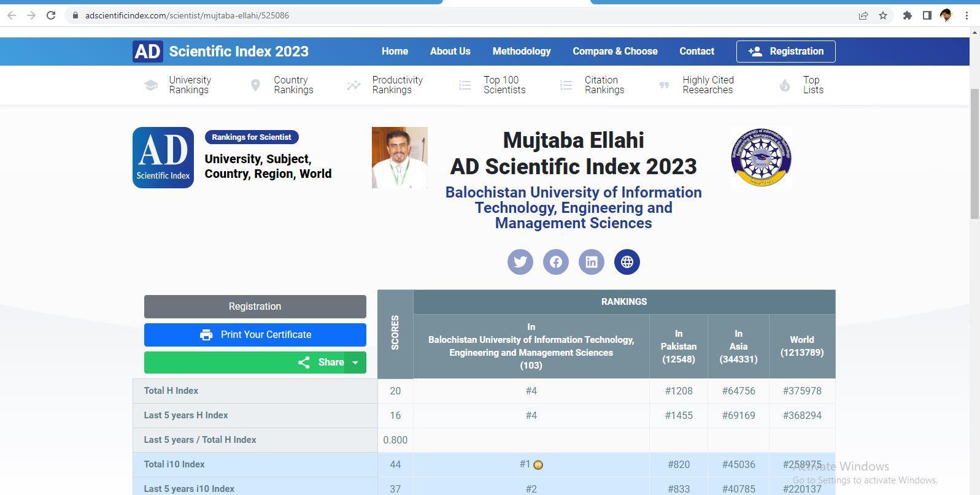This screenshot has height=495, width=980.
Task: Expand the Share dropdown arrow
Action: pos(355,363)
